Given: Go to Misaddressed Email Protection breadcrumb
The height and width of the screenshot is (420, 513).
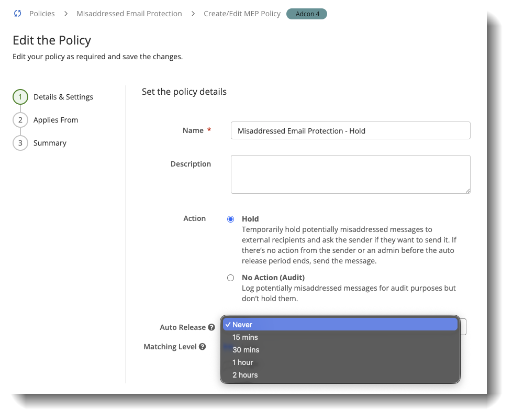Looking at the screenshot, I should [x=129, y=14].
